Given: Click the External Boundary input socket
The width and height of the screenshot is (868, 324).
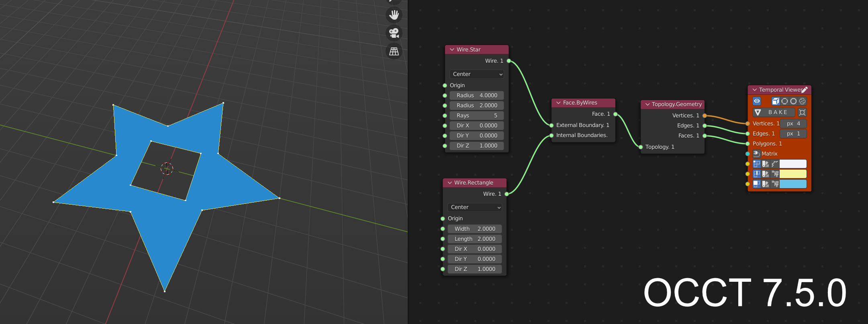Looking at the screenshot, I should pyautogui.click(x=552, y=125).
